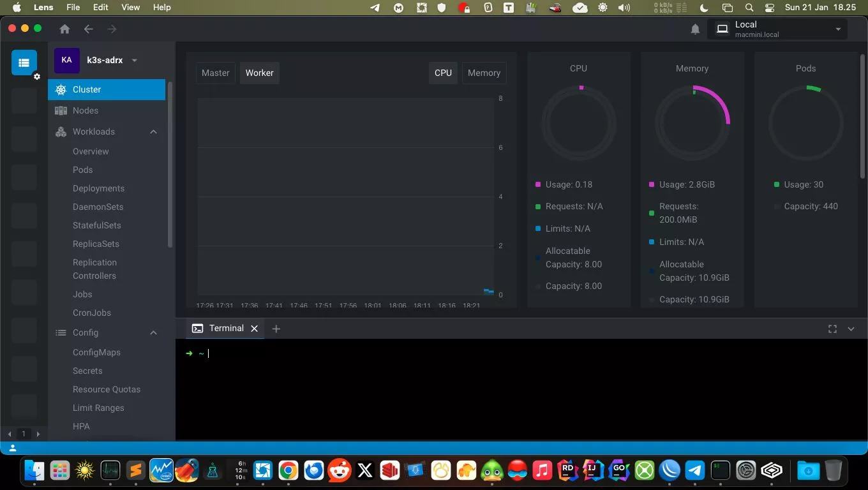
Task: Click the sidebar vertical scrollbar
Action: tap(170, 165)
